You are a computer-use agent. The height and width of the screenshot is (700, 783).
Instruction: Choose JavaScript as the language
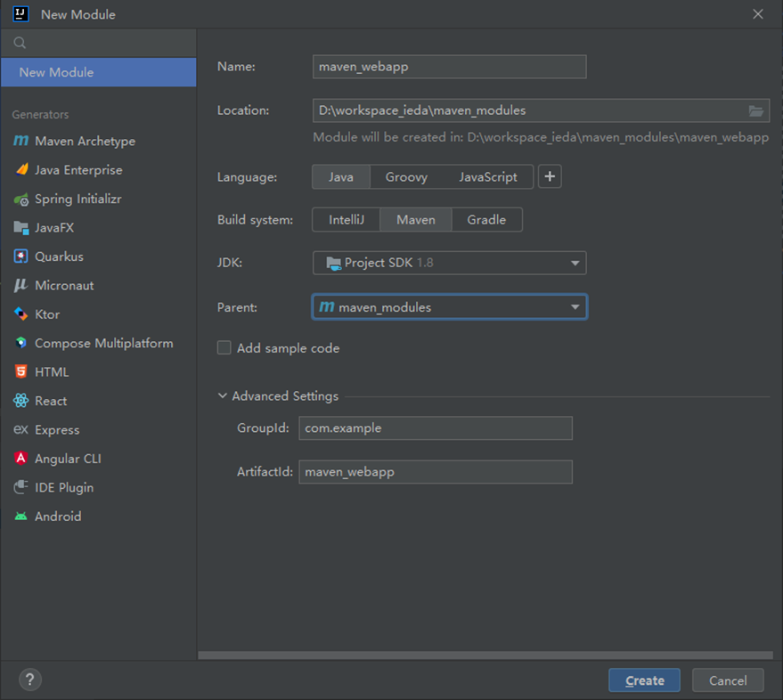(x=488, y=176)
